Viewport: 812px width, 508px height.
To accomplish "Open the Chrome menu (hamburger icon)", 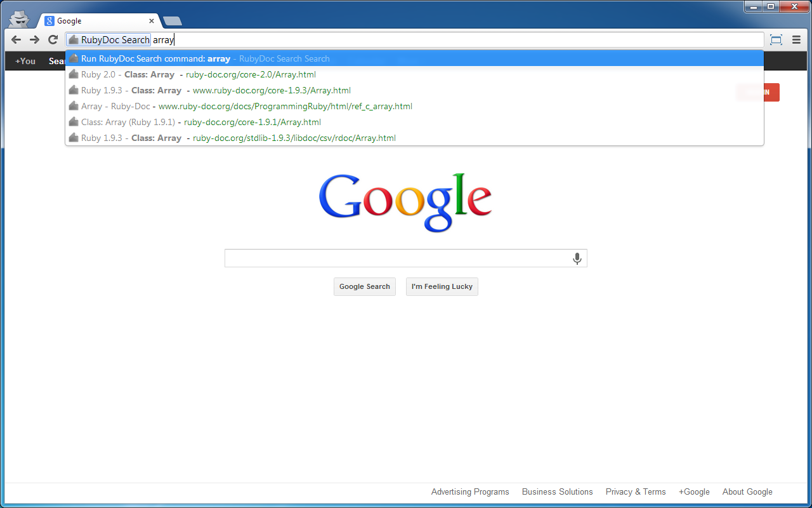I will tap(796, 39).
